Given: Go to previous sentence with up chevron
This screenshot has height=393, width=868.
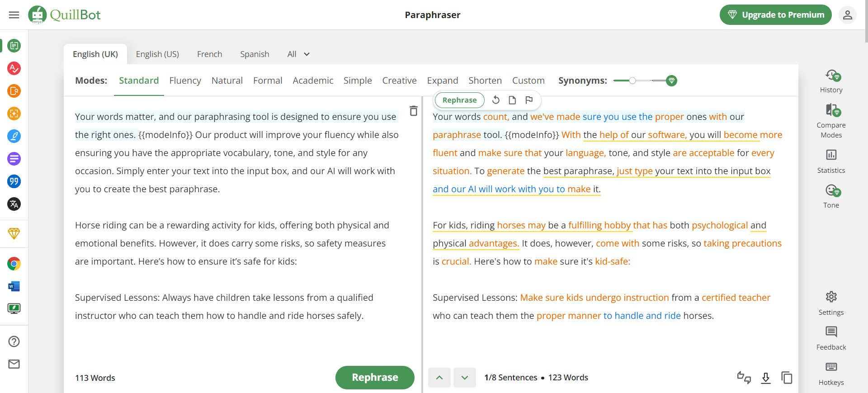Looking at the screenshot, I should [x=439, y=378].
